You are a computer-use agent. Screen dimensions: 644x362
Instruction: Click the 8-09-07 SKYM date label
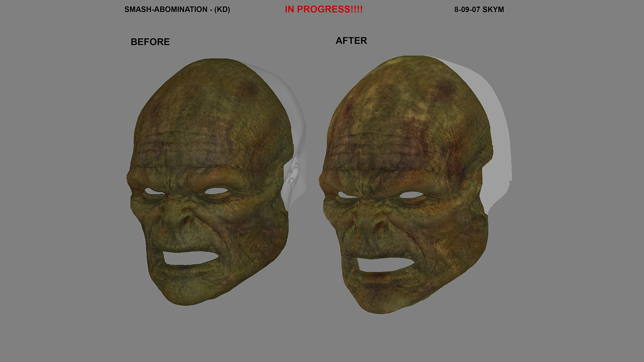[x=479, y=10]
